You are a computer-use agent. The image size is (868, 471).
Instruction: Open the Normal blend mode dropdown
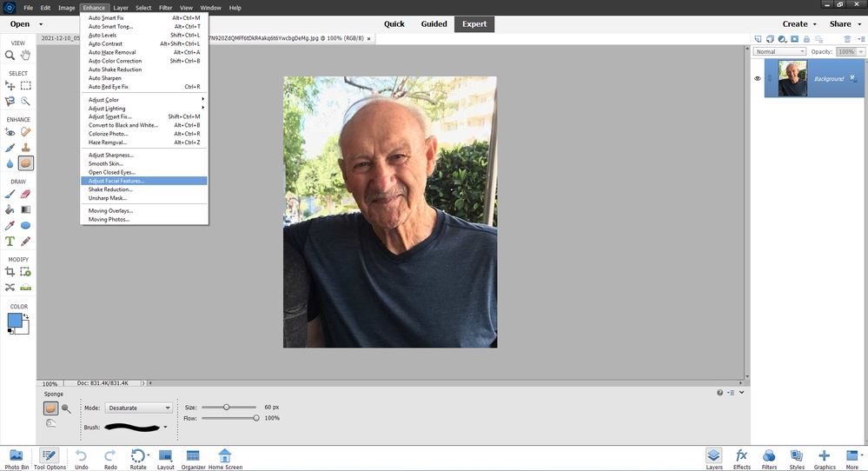(779, 51)
